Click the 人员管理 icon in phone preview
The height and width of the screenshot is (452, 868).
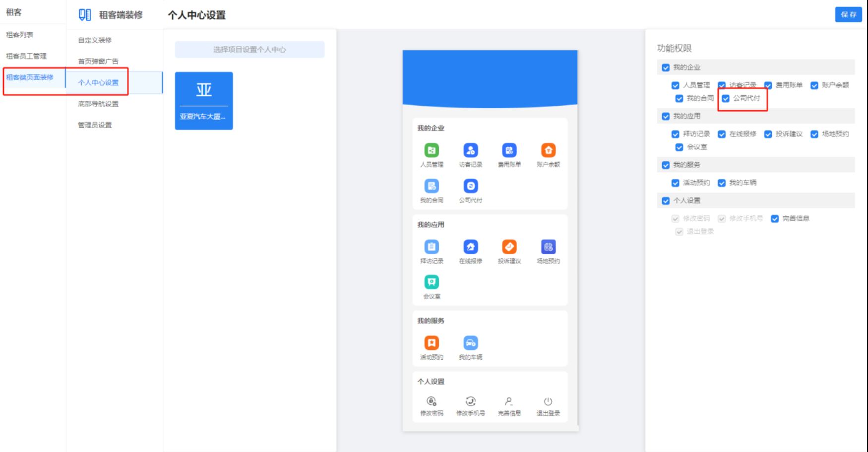(x=432, y=150)
